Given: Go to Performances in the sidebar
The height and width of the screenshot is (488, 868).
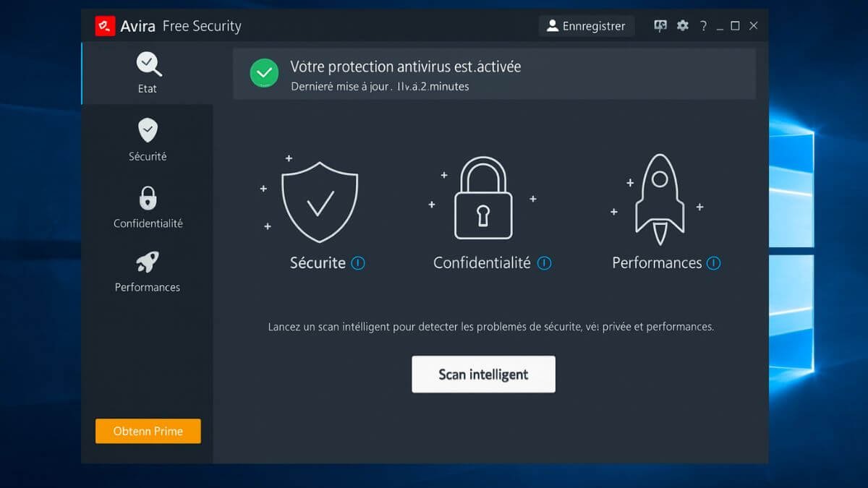Looking at the screenshot, I should (x=148, y=271).
